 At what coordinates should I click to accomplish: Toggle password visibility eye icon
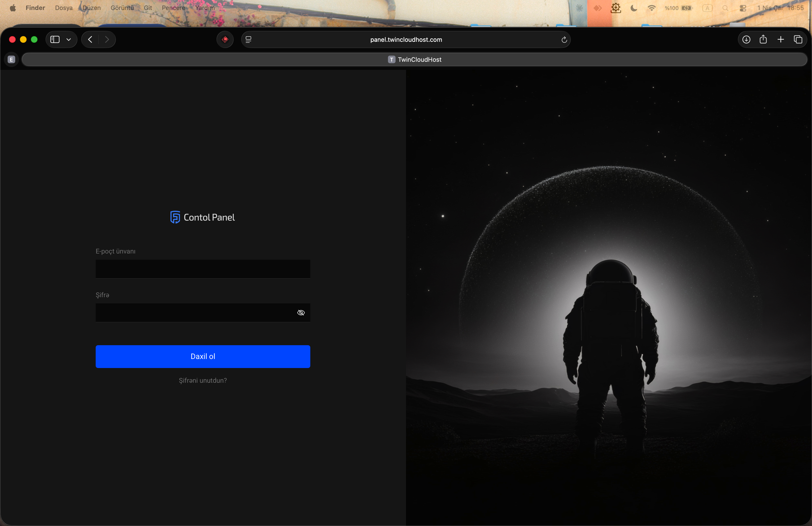(301, 313)
